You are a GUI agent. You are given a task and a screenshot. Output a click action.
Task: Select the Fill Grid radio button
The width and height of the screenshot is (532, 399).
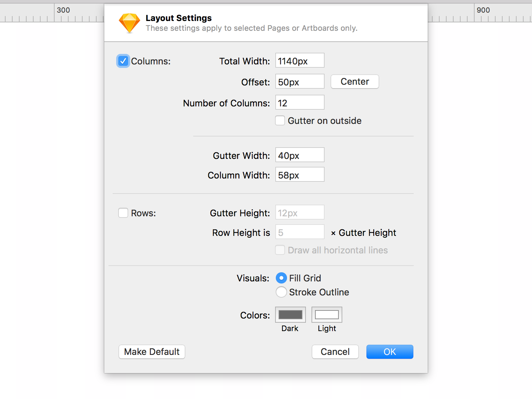[281, 278]
